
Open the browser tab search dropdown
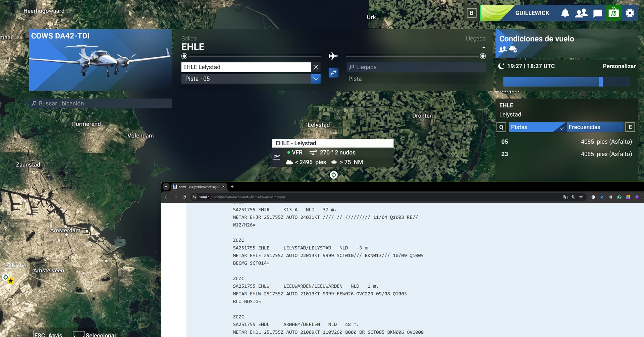[166, 187]
